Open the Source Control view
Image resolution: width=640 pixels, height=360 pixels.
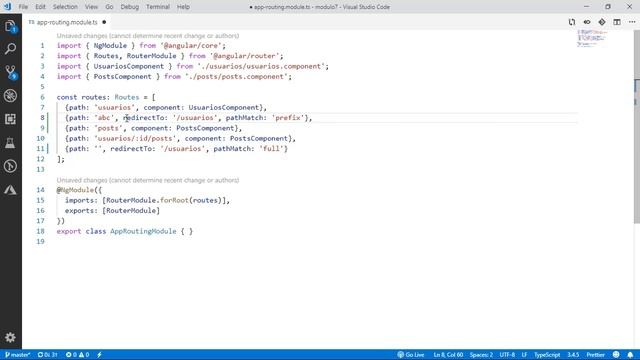10,72
